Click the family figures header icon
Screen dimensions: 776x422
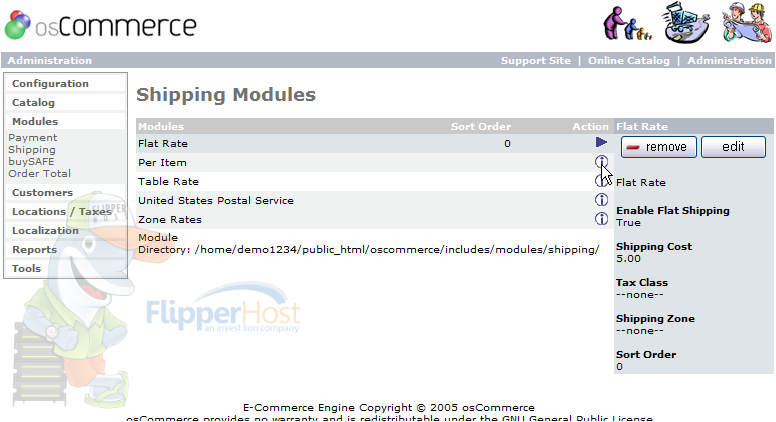click(628, 24)
